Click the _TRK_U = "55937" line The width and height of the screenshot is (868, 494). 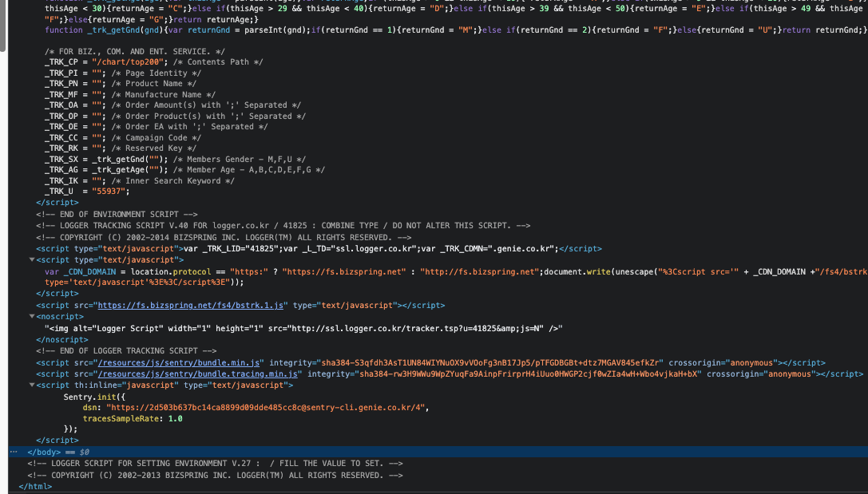87,192
